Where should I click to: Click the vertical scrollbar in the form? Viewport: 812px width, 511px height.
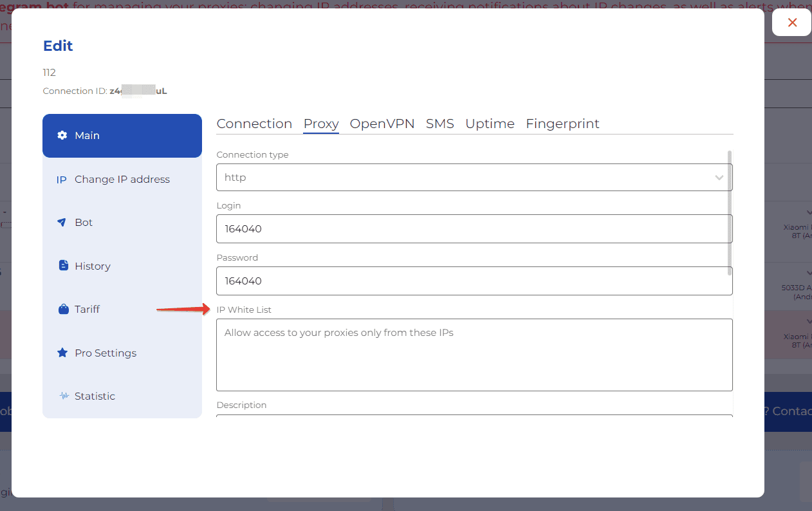click(x=730, y=212)
